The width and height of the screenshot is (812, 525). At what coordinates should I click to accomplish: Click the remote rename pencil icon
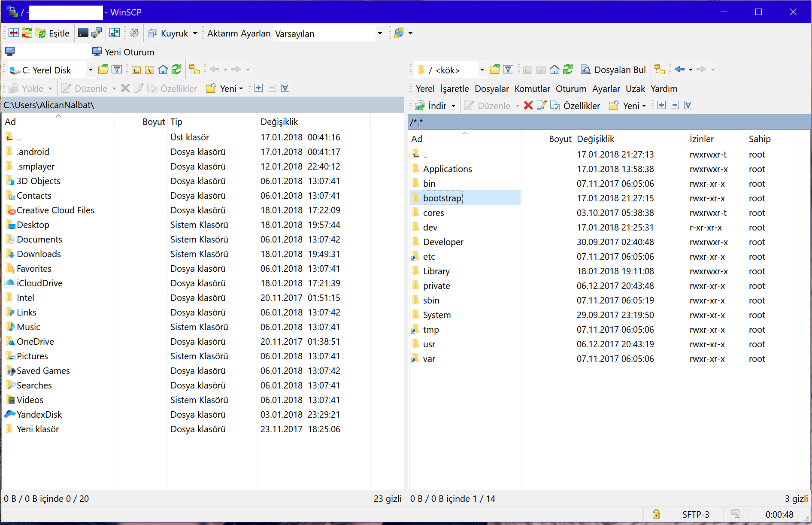[x=542, y=106]
